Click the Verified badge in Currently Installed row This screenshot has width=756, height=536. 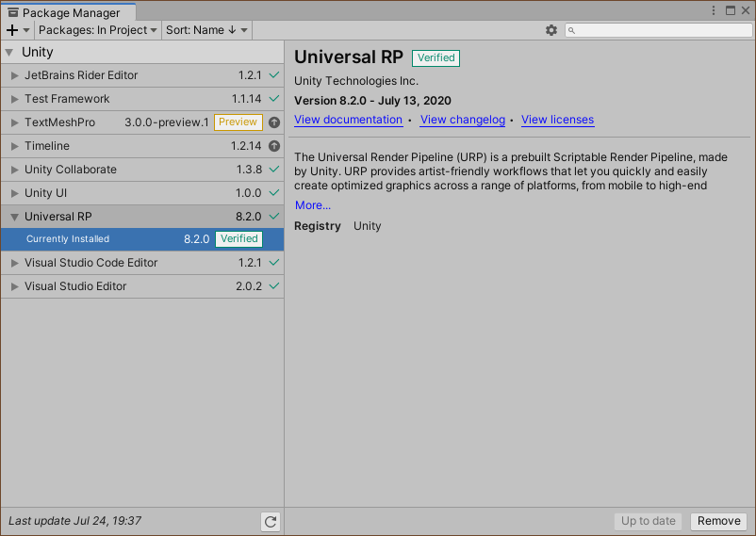[x=238, y=238]
